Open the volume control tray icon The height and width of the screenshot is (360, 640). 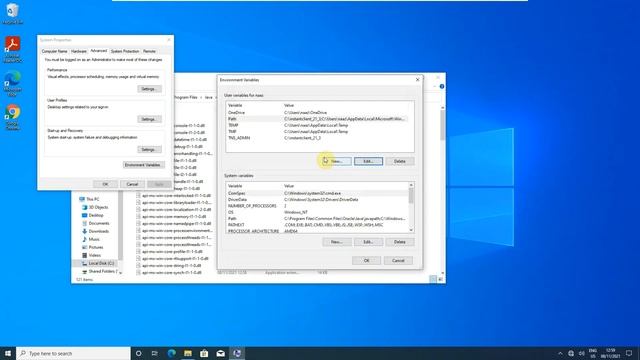[x=582, y=353]
